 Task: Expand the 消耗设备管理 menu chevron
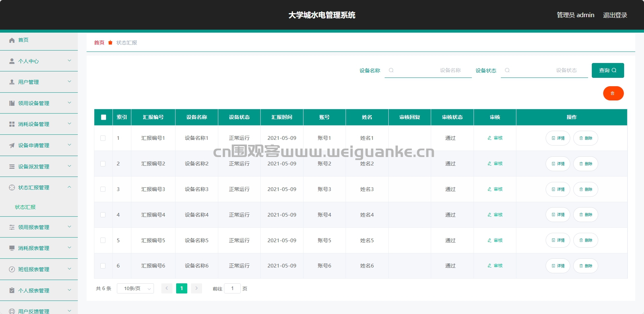pos(69,124)
